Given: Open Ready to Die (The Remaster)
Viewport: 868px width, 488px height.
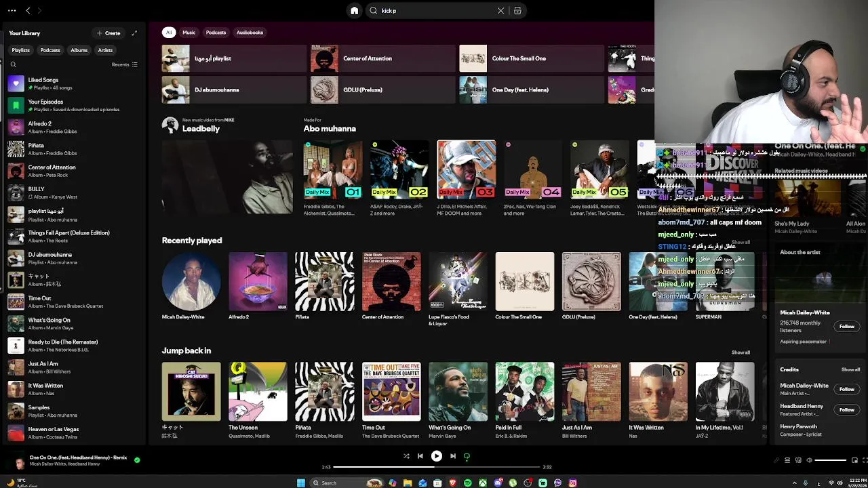Looking at the screenshot, I should pyautogui.click(x=73, y=346).
